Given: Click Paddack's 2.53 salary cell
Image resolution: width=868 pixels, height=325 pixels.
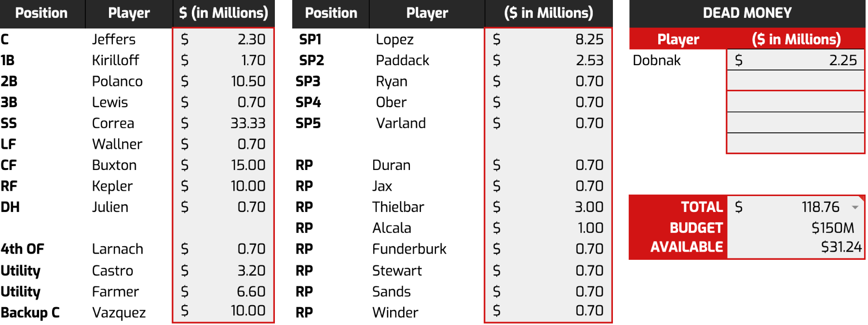Looking at the screenshot, I should click(548, 60).
